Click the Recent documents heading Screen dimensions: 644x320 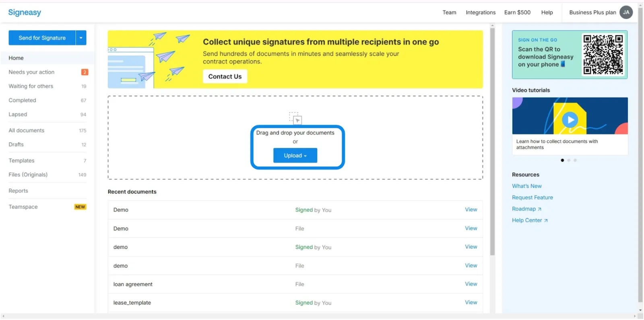(132, 192)
